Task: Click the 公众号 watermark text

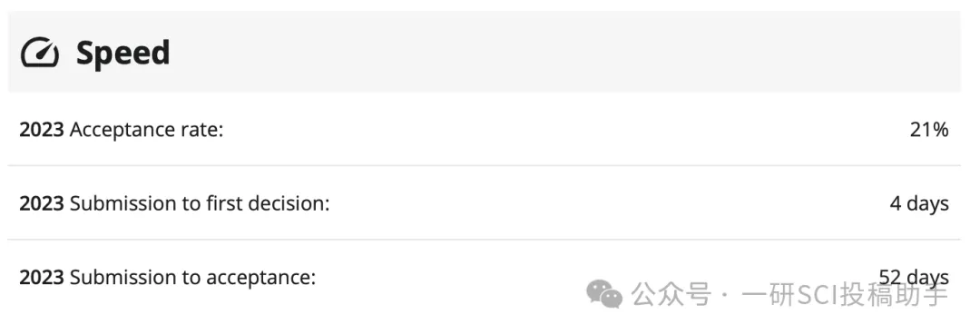Action: pyautogui.click(x=671, y=294)
